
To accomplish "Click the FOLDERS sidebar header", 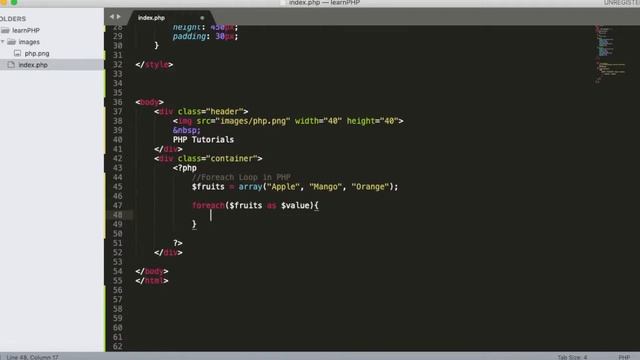I will pos(13,19).
